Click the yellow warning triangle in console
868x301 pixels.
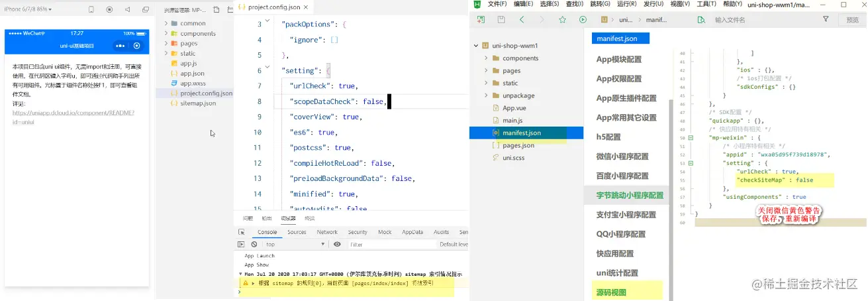tap(245, 282)
